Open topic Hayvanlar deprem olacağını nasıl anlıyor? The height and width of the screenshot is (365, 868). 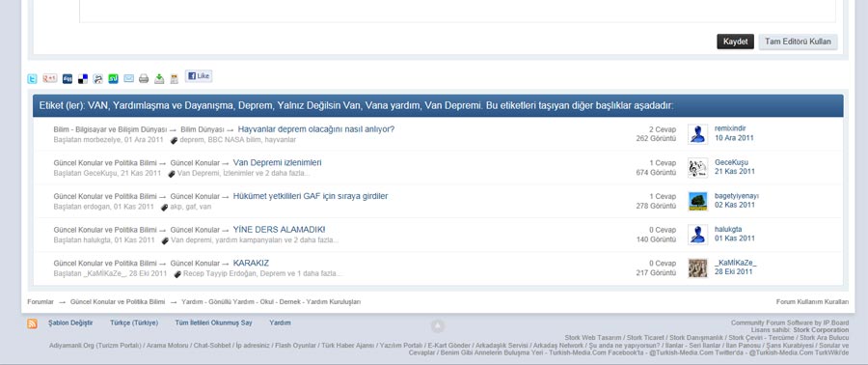point(316,129)
